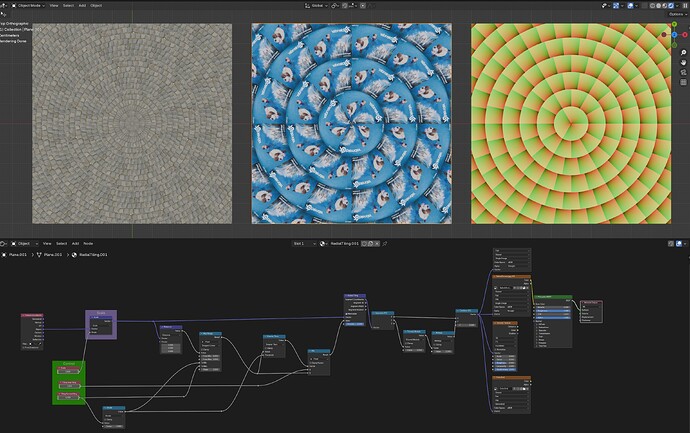Open the node editor Add menu
This screenshot has height=433, width=690.
(x=75, y=243)
